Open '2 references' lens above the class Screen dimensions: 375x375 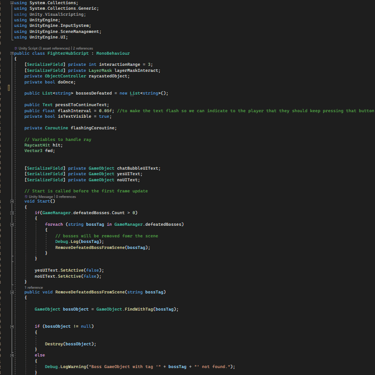(x=83, y=48)
